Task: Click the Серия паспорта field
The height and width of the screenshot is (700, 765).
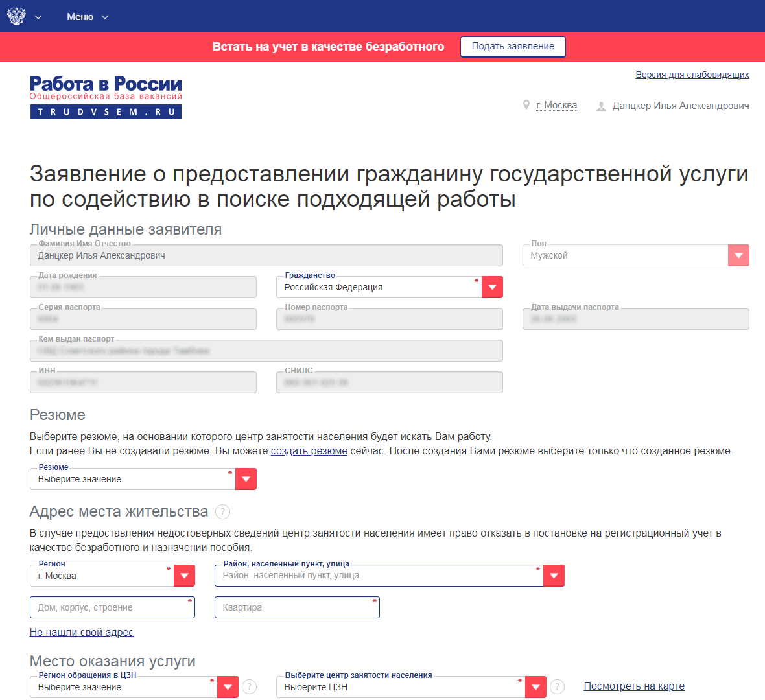Action: tap(143, 319)
